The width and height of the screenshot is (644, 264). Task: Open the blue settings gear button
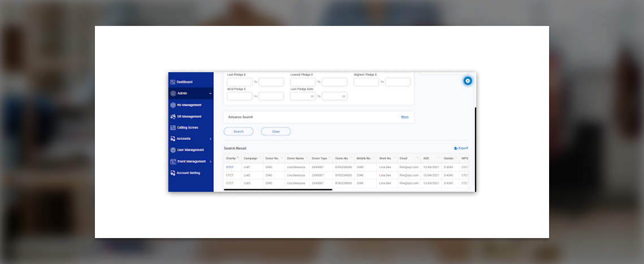pos(467,81)
